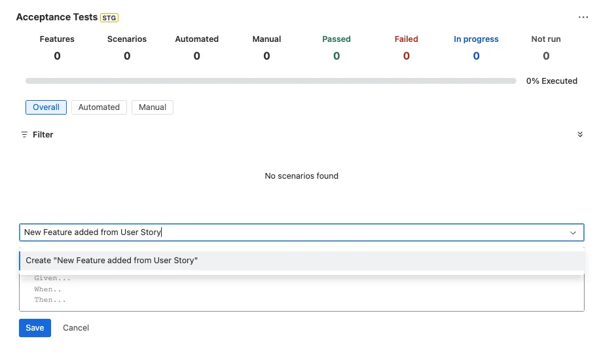This screenshot has width=616, height=364.
Task: Click the scenario Given/When/Then text area
Action: click(302, 293)
